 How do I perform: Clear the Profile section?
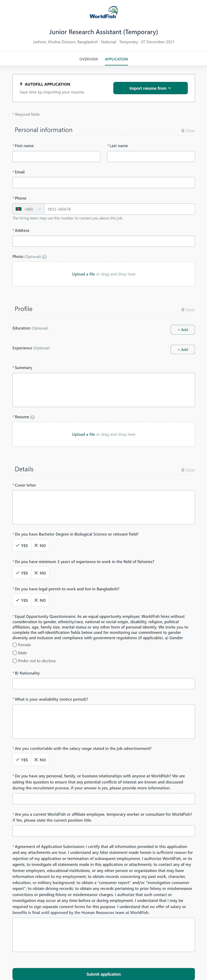coord(188,310)
